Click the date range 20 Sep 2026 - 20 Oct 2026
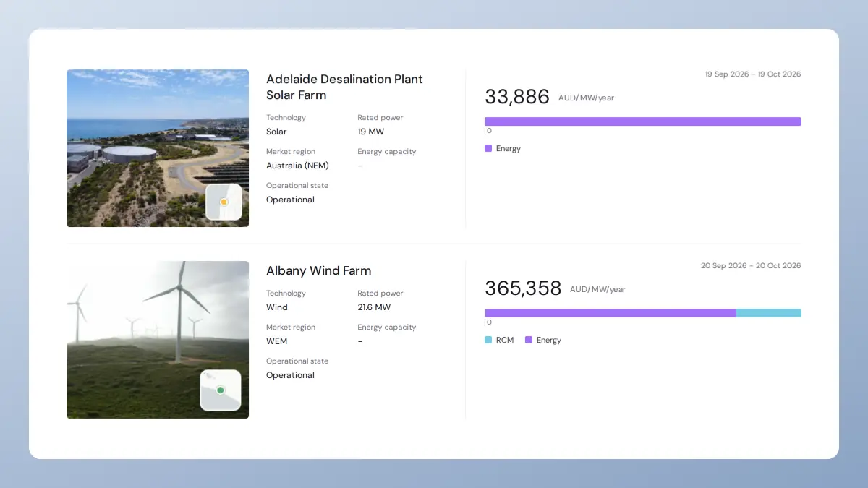 (751, 266)
